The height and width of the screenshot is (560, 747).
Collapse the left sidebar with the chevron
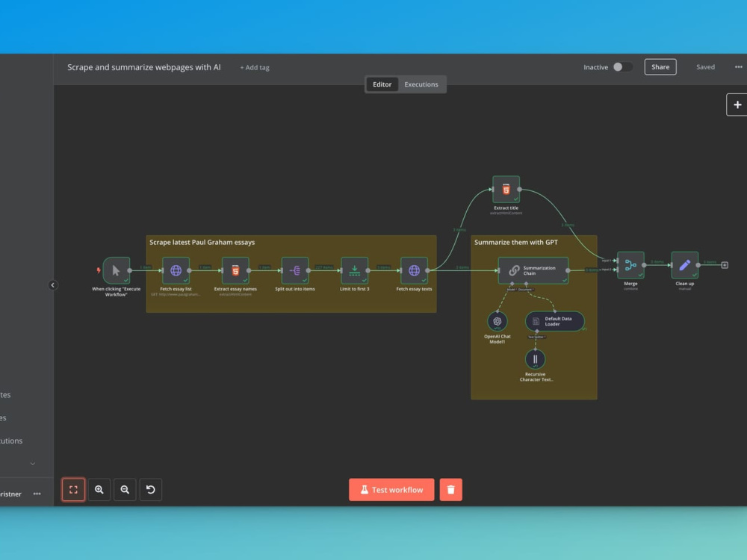click(x=53, y=285)
